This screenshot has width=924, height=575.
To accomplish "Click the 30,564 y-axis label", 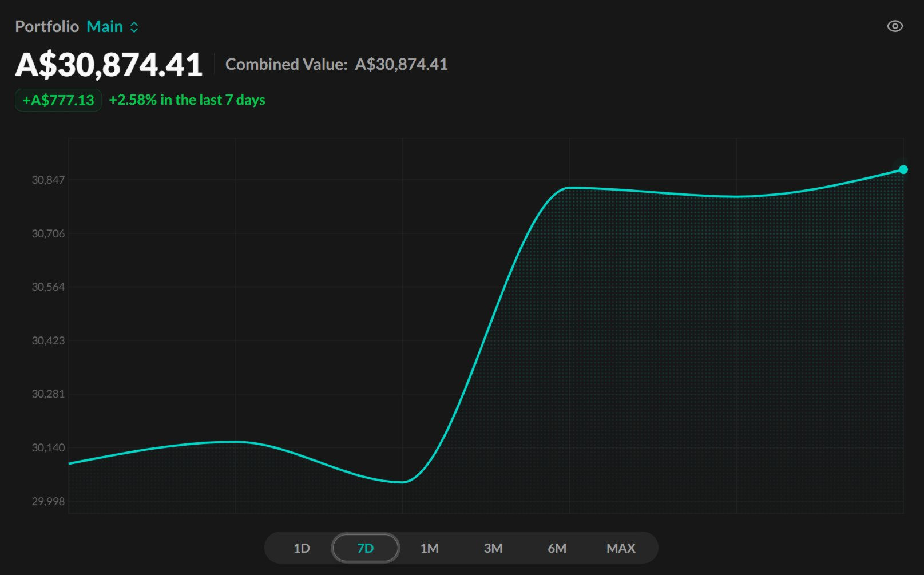I will coord(48,287).
